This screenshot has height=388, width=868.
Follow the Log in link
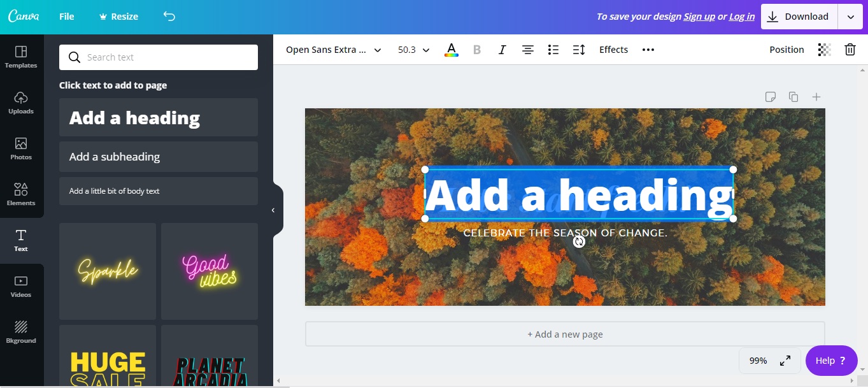742,17
